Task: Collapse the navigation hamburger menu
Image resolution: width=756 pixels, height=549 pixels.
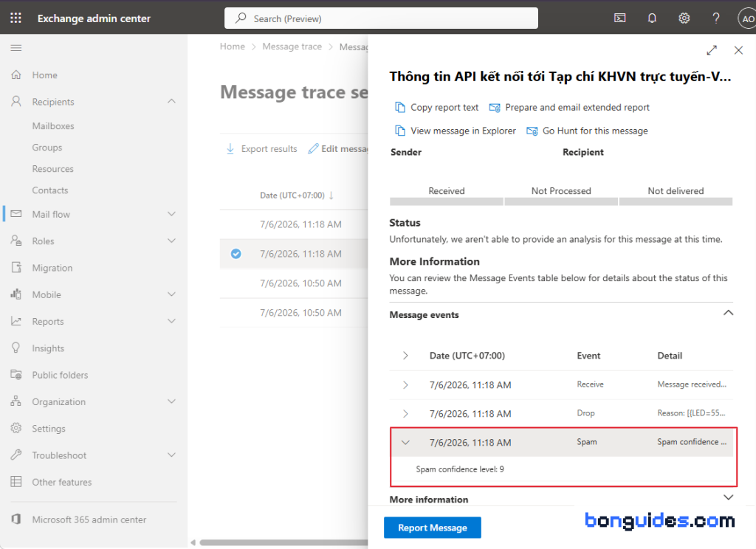Action: (x=16, y=48)
